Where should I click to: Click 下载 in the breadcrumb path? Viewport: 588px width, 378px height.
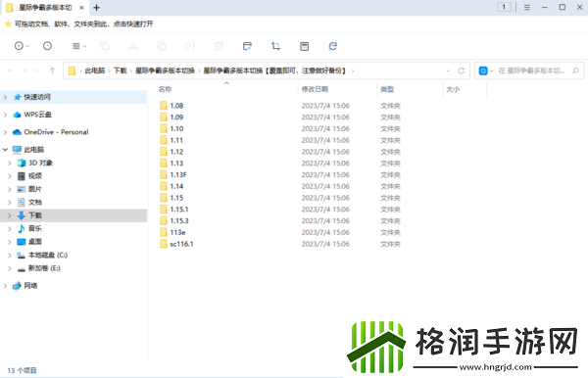(x=120, y=71)
